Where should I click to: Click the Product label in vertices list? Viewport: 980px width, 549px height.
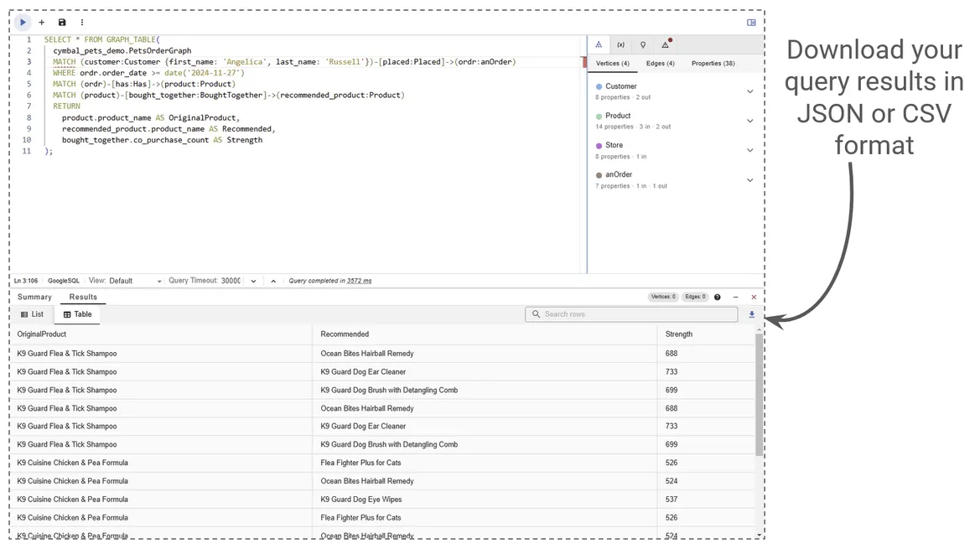(x=618, y=116)
